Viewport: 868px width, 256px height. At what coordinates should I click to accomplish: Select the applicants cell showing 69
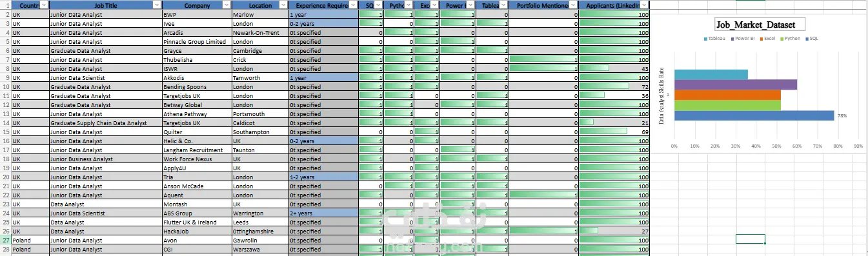[x=614, y=132]
